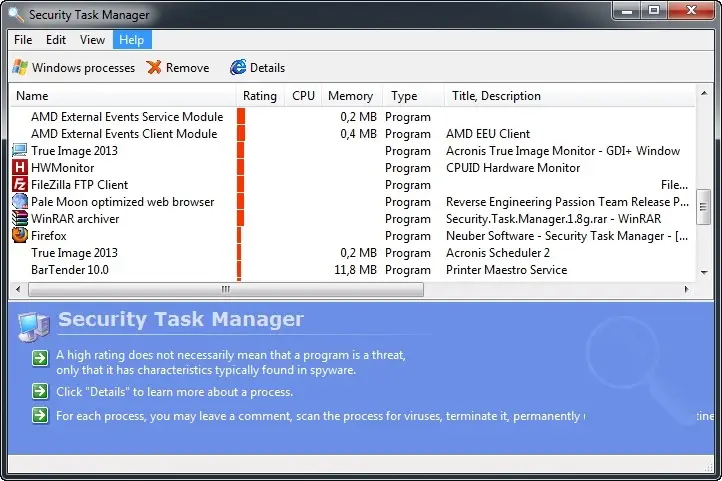Select the HWMonitor process name
722x481 pixels.
pyautogui.click(x=63, y=168)
